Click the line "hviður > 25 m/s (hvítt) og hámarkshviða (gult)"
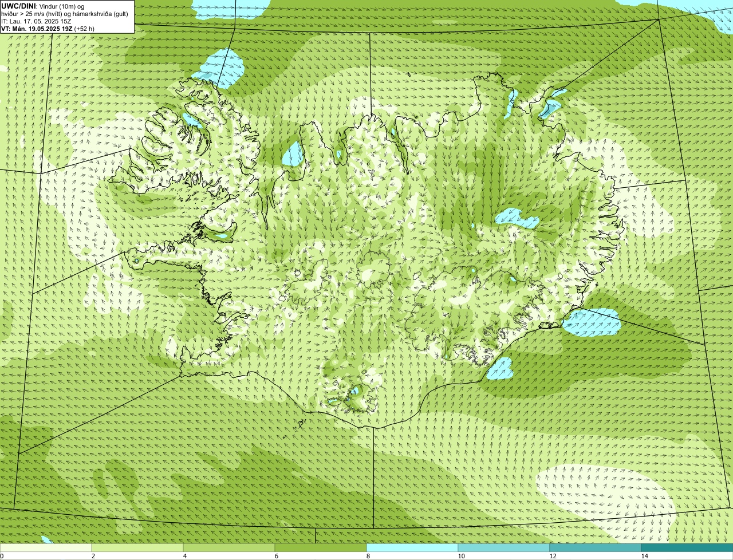Viewport: 733px width, 560px height. click(65, 14)
